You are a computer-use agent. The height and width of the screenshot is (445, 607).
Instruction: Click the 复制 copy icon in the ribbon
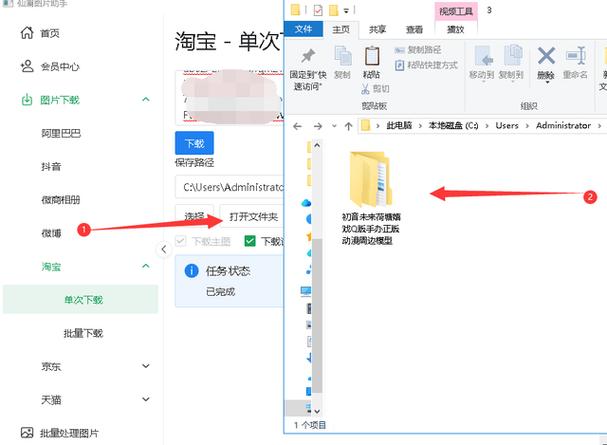coord(343,56)
